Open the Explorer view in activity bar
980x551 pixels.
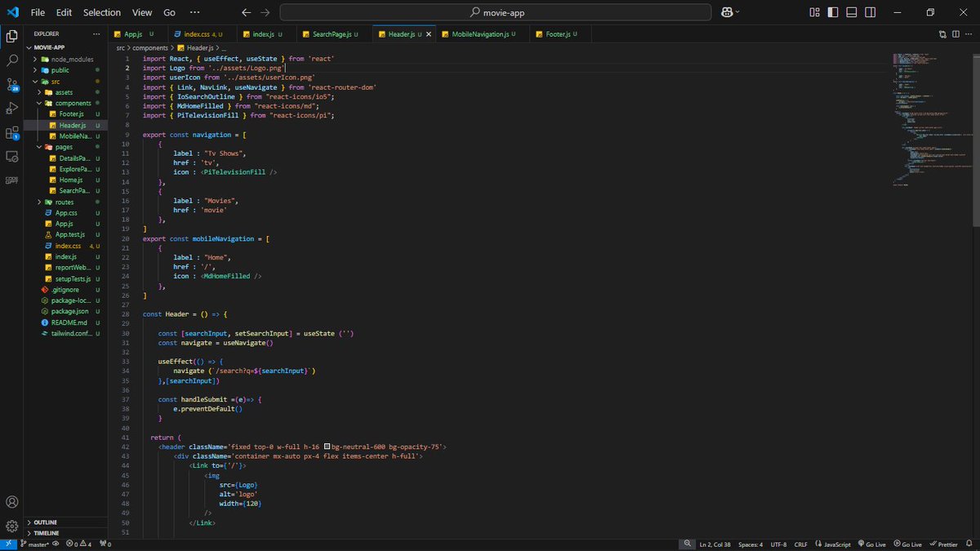pos(12,36)
